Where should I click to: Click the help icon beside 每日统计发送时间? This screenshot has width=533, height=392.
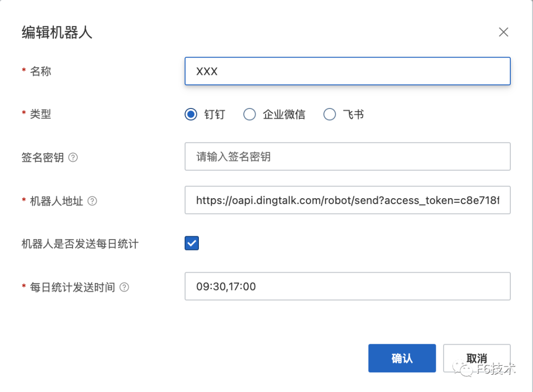124,287
